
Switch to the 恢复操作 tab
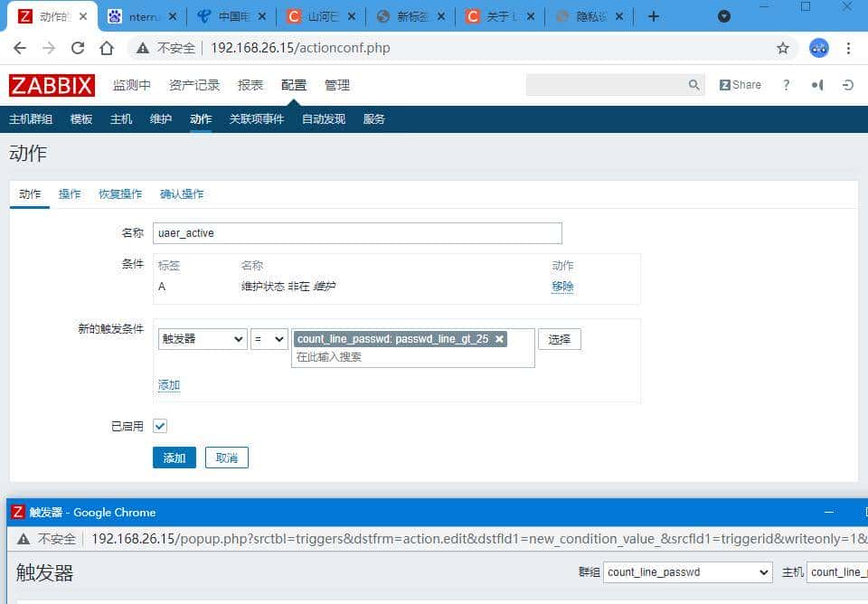point(121,193)
